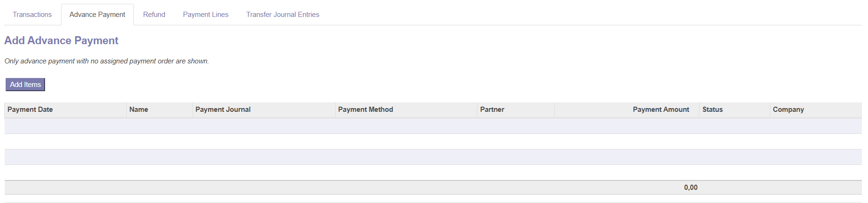Image resolution: width=868 pixels, height=203 pixels.
Task: Click the Payment Journal column header
Action: point(223,109)
